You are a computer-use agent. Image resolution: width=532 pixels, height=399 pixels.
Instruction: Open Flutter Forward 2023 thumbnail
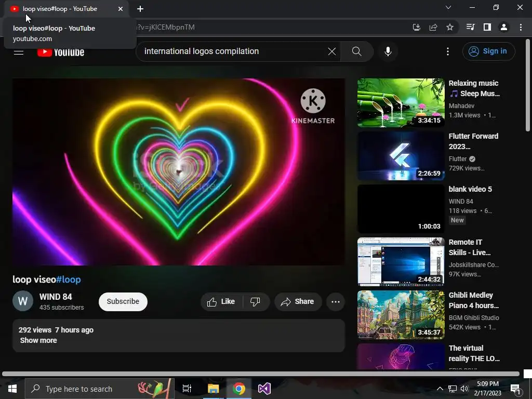click(x=401, y=156)
